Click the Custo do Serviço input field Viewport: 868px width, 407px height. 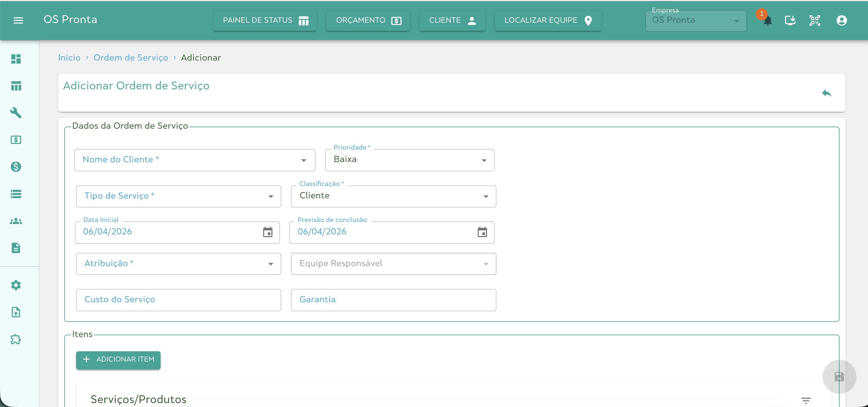coord(178,299)
